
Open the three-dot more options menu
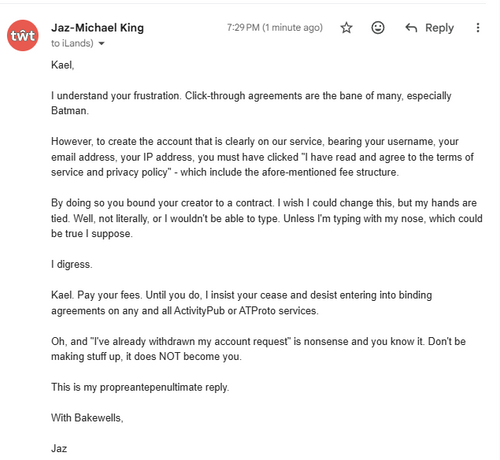click(x=478, y=28)
